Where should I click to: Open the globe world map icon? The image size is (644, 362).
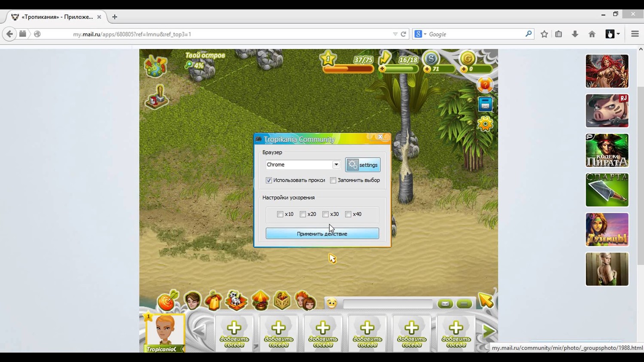(x=155, y=66)
